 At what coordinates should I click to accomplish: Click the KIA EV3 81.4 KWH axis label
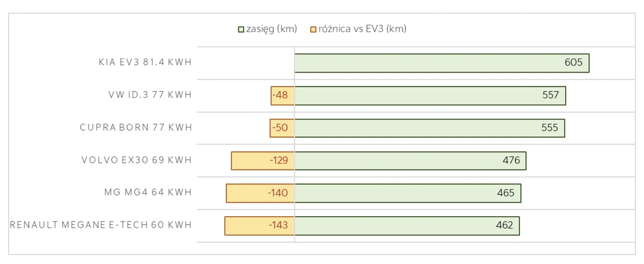click(145, 62)
